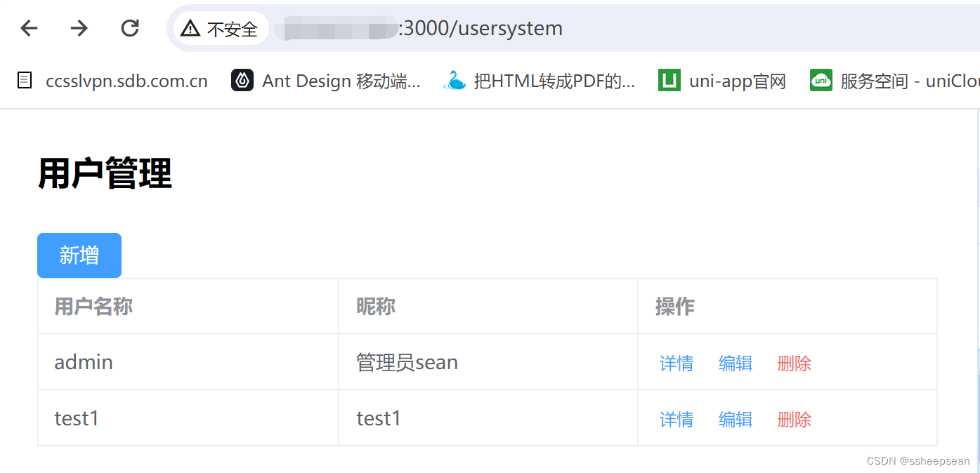Click the browser address bar
Viewport: 980px width, 473px height.
(492, 28)
